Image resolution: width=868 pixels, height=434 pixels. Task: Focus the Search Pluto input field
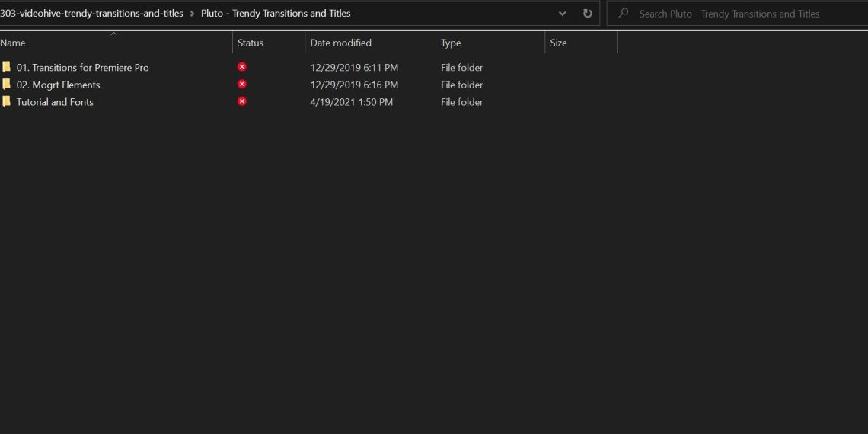point(729,14)
